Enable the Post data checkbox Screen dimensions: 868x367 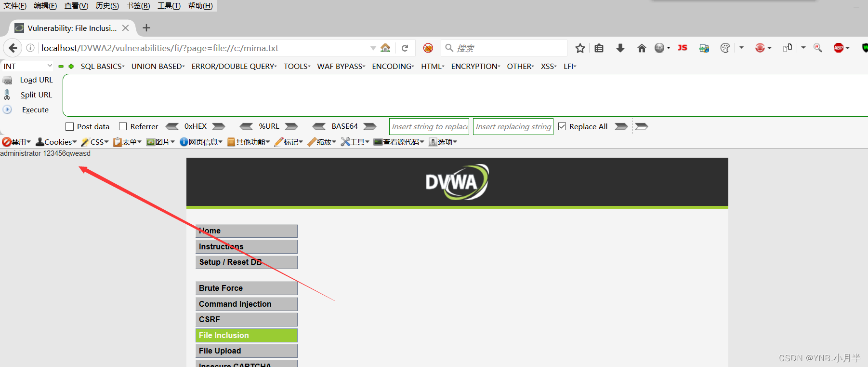(69, 126)
